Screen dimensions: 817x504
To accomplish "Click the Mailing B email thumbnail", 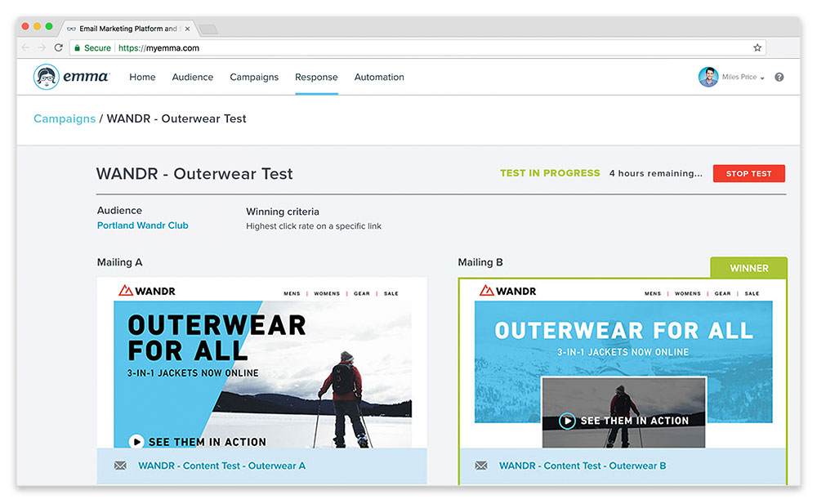I will (623, 364).
